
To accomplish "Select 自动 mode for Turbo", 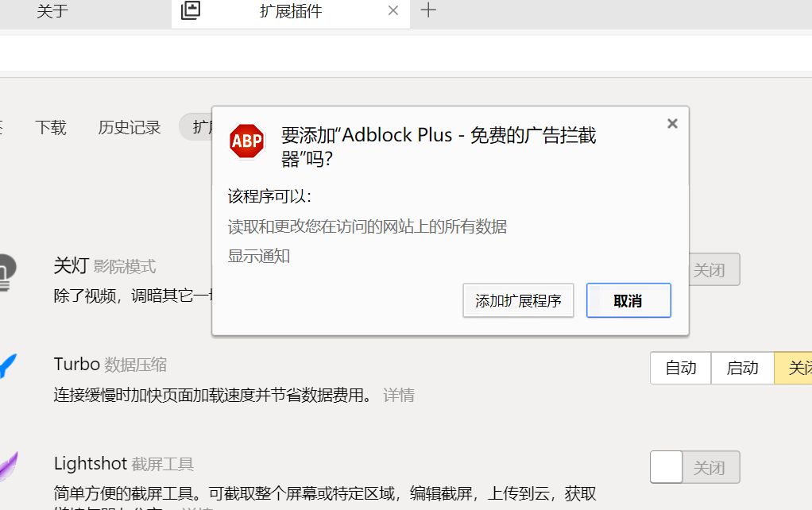I will 680,368.
